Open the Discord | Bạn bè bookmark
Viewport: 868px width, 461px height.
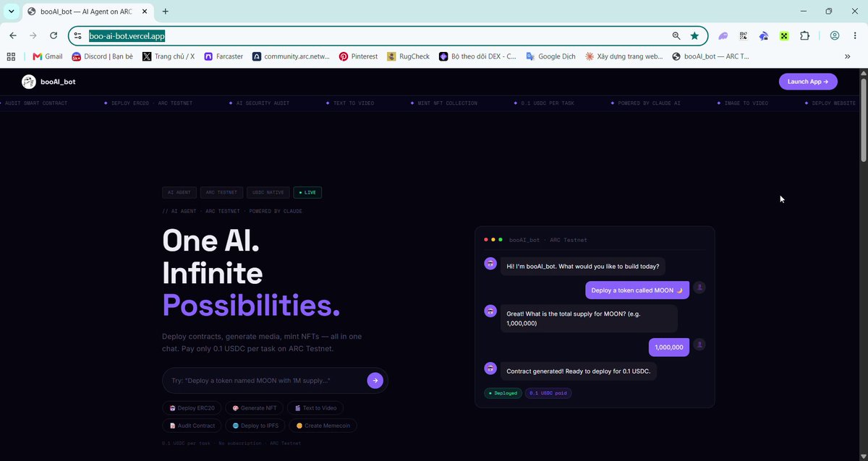click(102, 56)
